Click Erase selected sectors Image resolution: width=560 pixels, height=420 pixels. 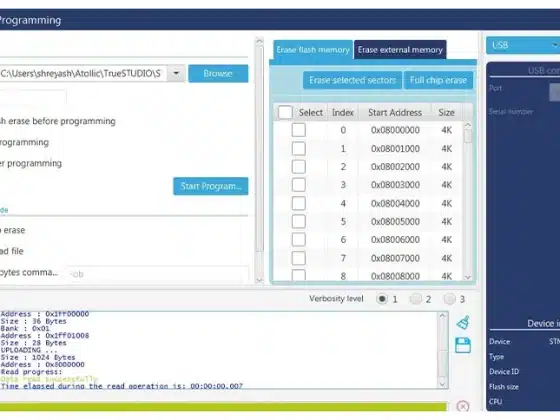point(352,80)
